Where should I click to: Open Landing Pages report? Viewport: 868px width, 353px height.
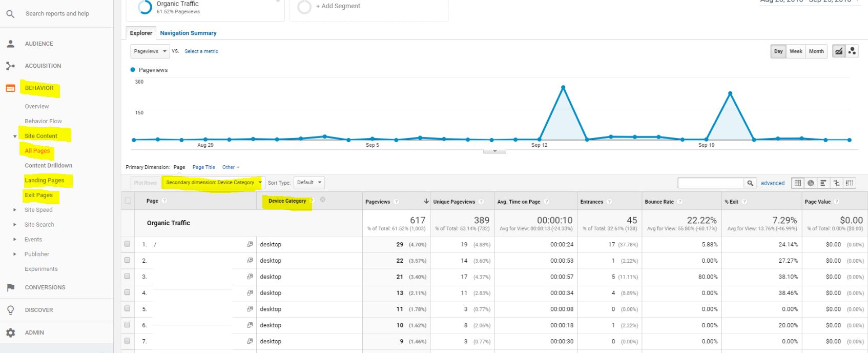point(45,181)
